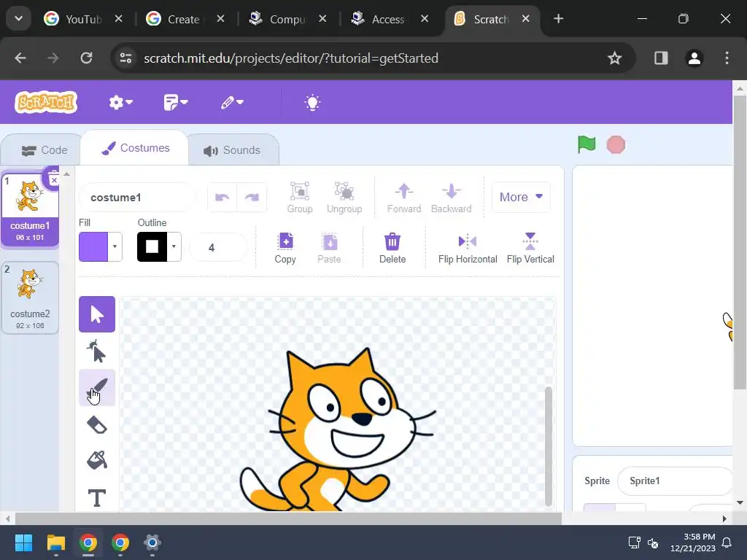Open taskbar Settings gear app
The image size is (747, 560).
coord(152,542)
